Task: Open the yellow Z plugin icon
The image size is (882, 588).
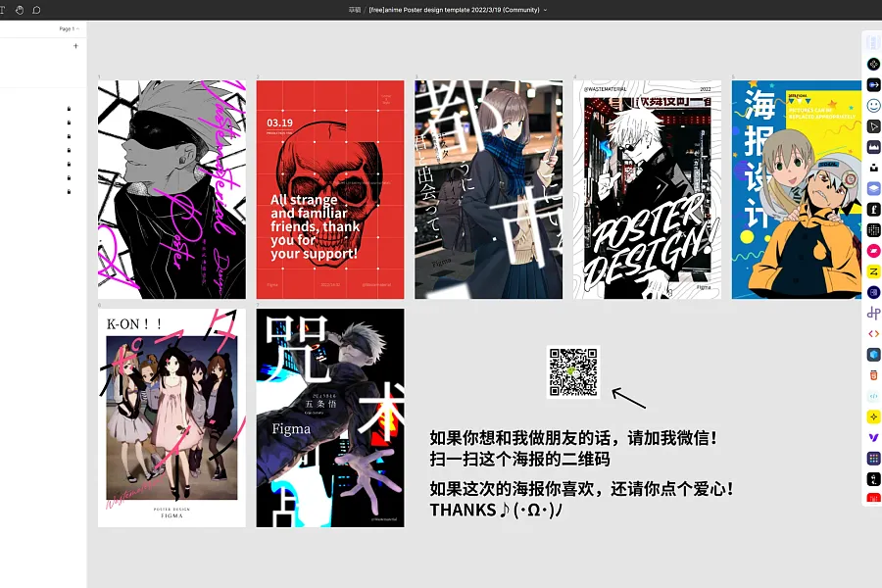Action: (873, 271)
